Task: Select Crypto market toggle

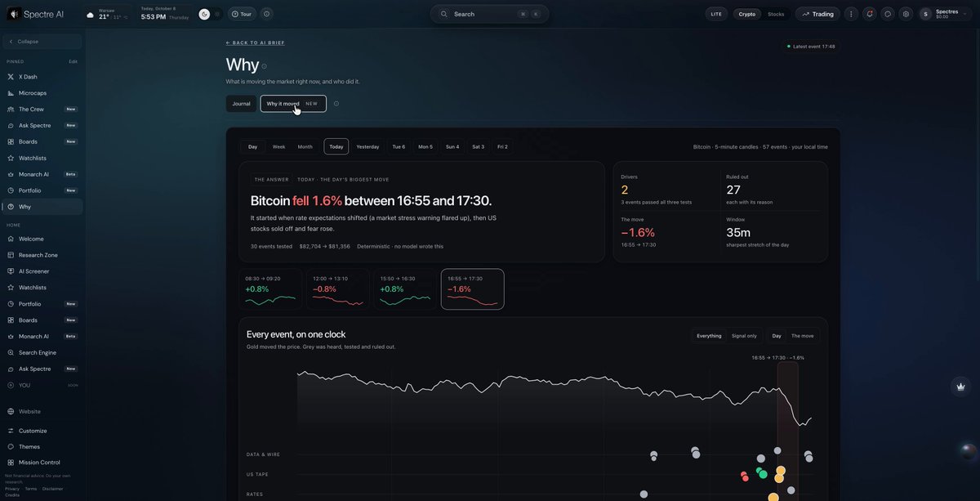Action: [x=747, y=14]
